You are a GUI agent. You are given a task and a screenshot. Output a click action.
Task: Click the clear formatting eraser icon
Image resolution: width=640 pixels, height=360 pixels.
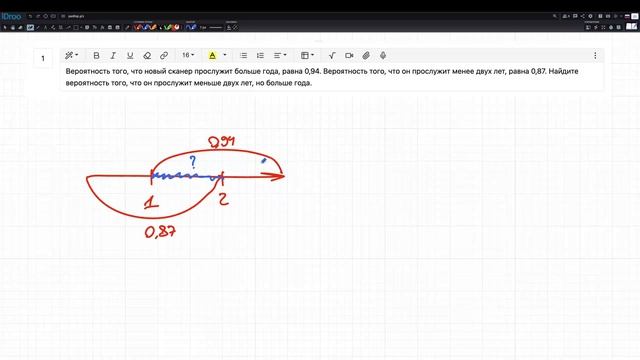[147, 56]
